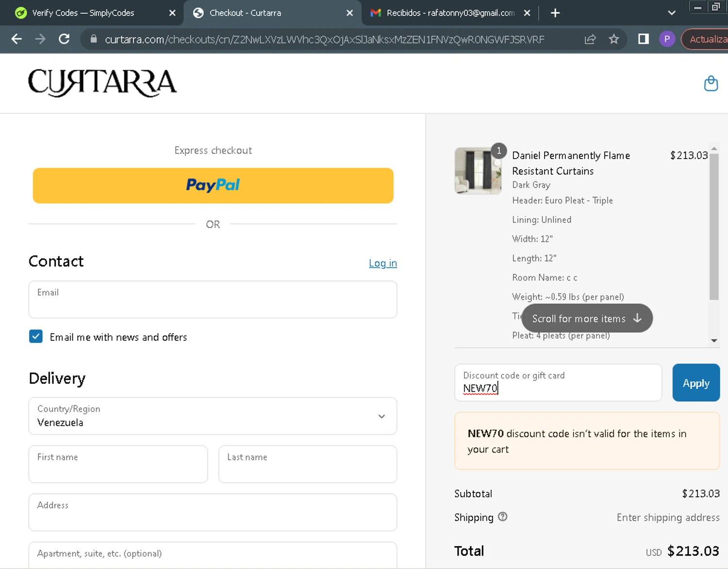Image resolution: width=728 pixels, height=569 pixels.
Task: Click the Lining: Unlined text
Action: [x=542, y=220]
